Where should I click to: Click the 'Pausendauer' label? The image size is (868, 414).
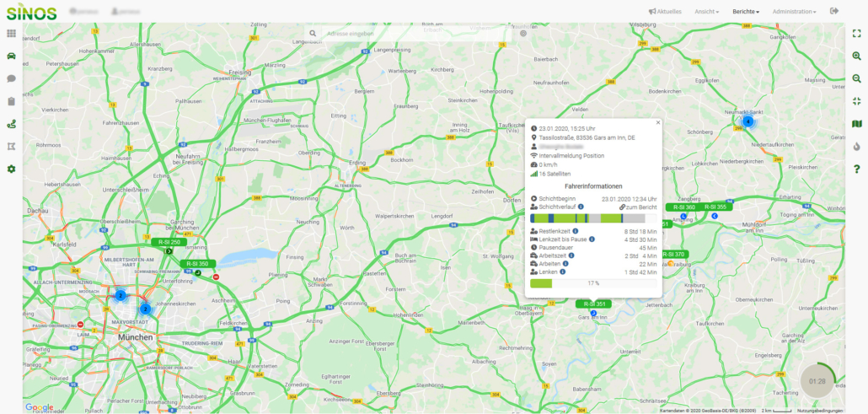[x=555, y=247]
